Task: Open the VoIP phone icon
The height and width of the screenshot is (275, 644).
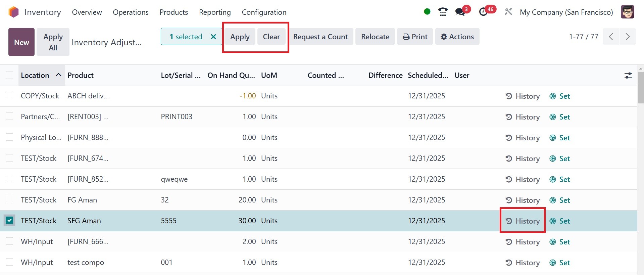Action: (x=443, y=12)
